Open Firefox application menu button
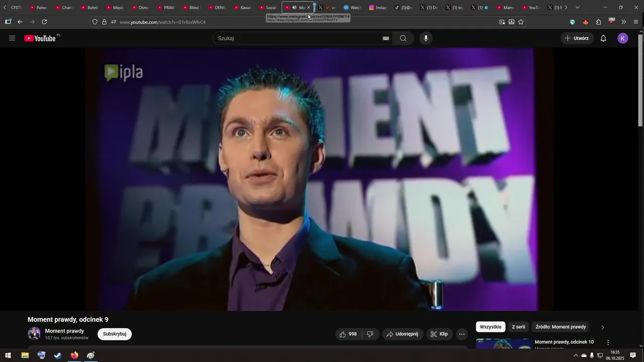 point(636,22)
